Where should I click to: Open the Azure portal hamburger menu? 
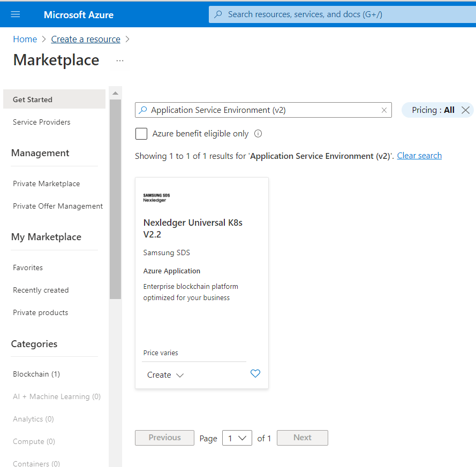pos(14,14)
